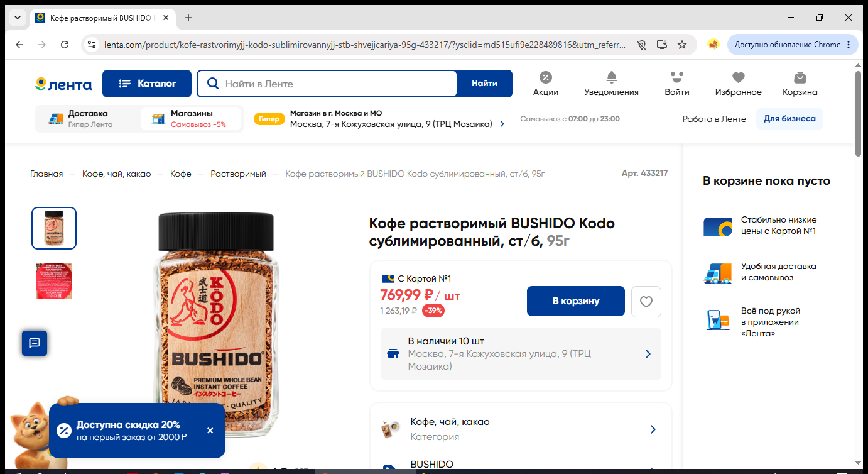
Task: Add product to favorites with heart button
Action: [x=646, y=302]
